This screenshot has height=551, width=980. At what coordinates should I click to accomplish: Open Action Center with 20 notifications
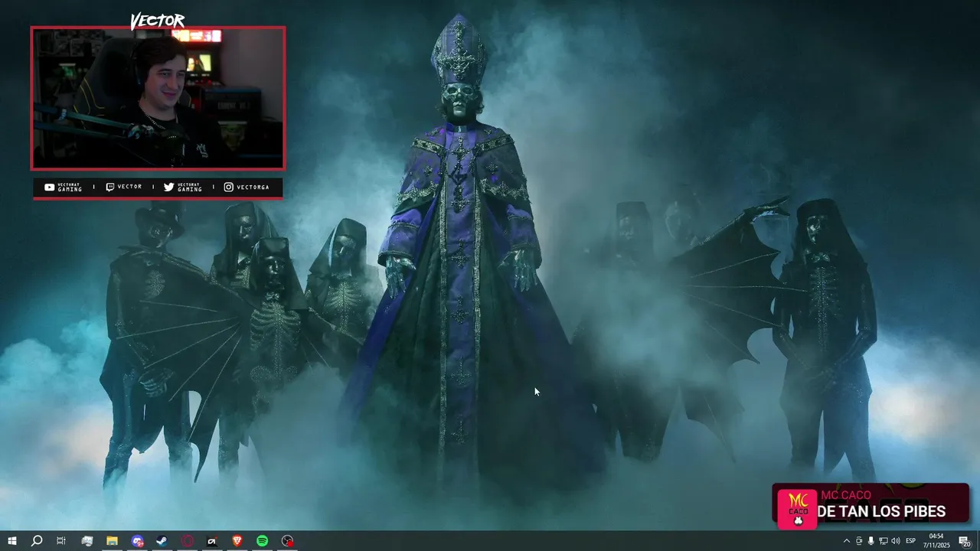click(965, 541)
